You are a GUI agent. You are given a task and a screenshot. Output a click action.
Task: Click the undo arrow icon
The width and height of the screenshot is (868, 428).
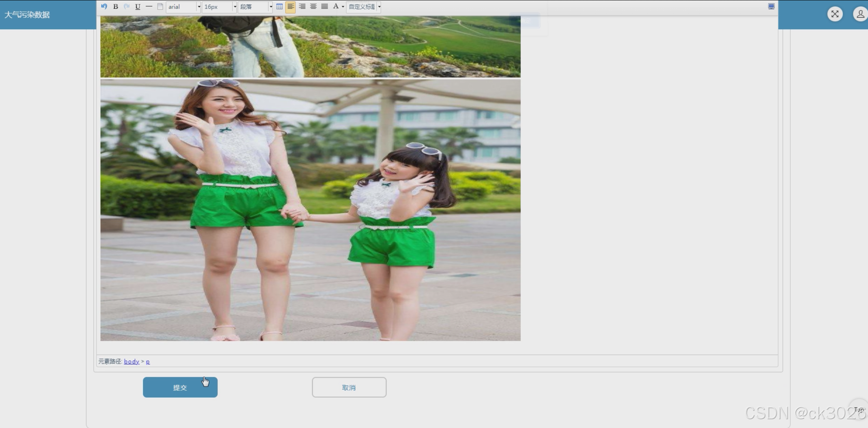point(104,7)
